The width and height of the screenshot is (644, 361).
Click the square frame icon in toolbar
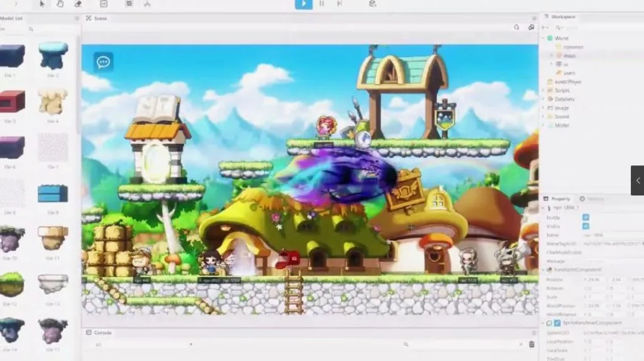pyautogui.click(x=104, y=4)
